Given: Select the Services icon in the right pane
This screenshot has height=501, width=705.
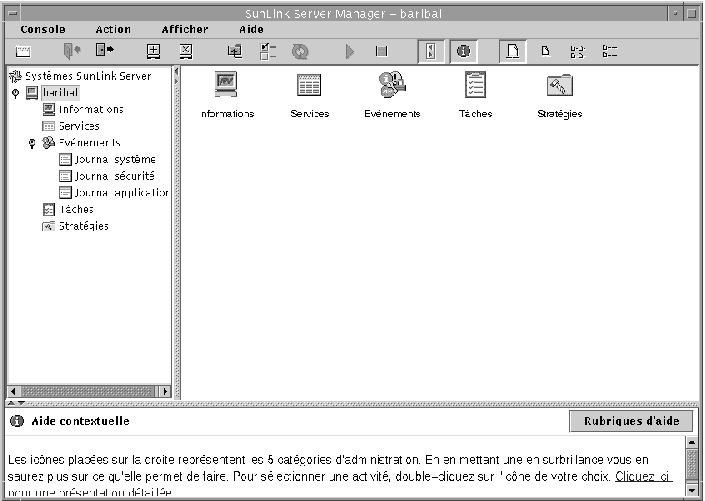Looking at the screenshot, I should (x=309, y=85).
